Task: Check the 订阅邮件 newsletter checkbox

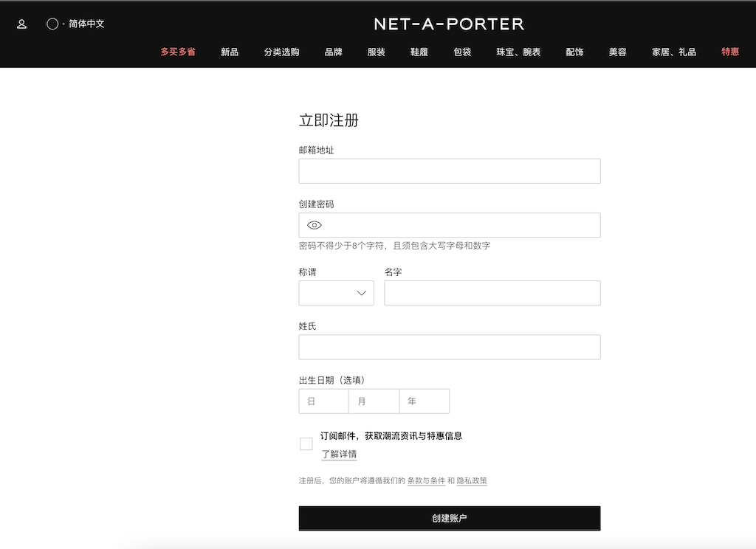Action: [306, 444]
